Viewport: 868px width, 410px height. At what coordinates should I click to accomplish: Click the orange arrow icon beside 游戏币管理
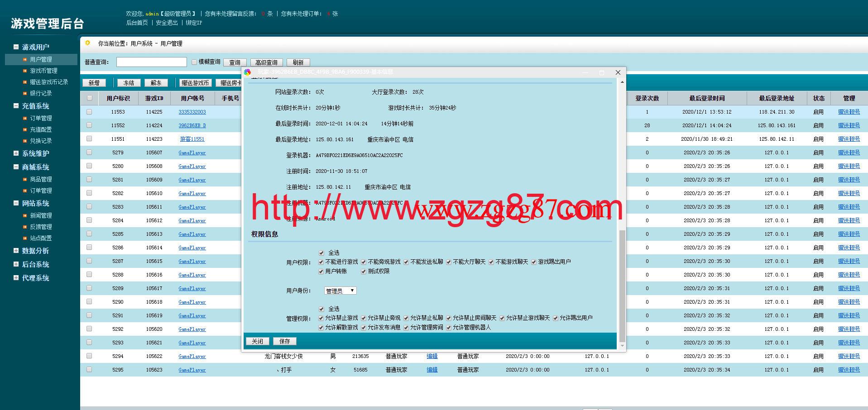pos(25,71)
